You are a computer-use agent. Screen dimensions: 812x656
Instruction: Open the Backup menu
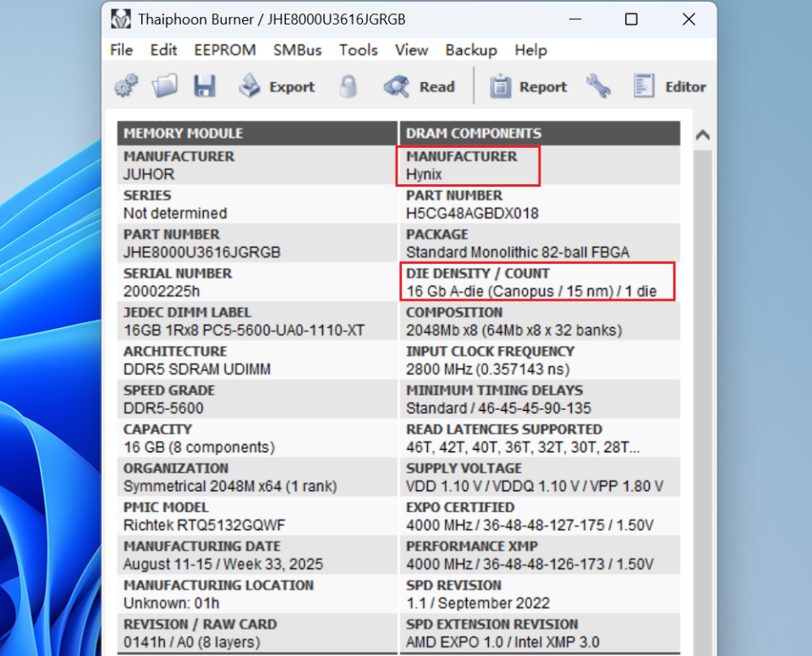[x=471, y=50]
